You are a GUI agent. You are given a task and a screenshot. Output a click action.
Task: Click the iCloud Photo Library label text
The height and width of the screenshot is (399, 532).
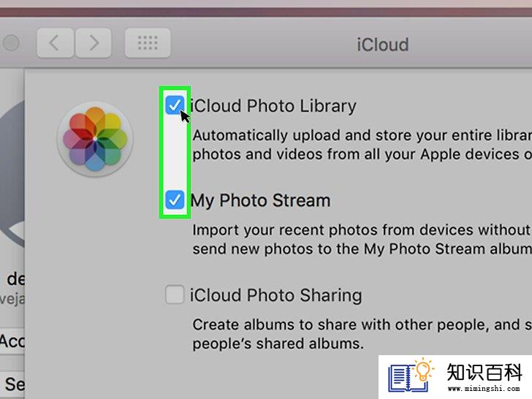coord(273,106)
